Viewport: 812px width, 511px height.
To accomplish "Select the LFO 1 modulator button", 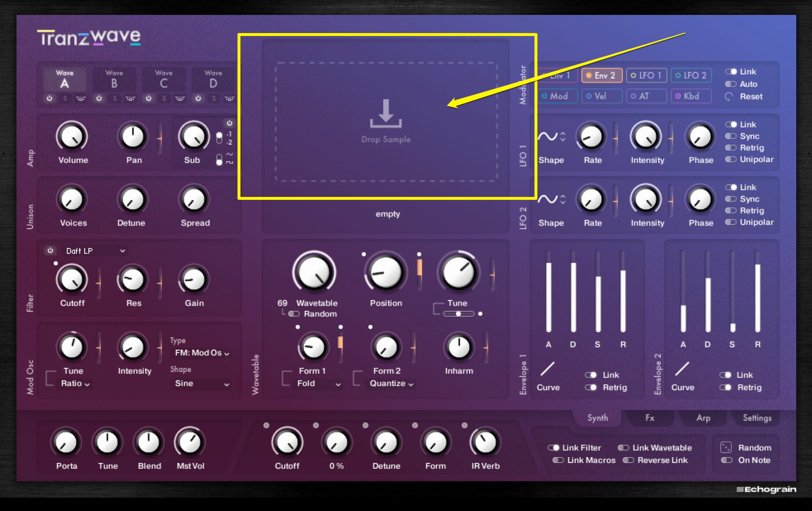I will (x=646, y=75).
